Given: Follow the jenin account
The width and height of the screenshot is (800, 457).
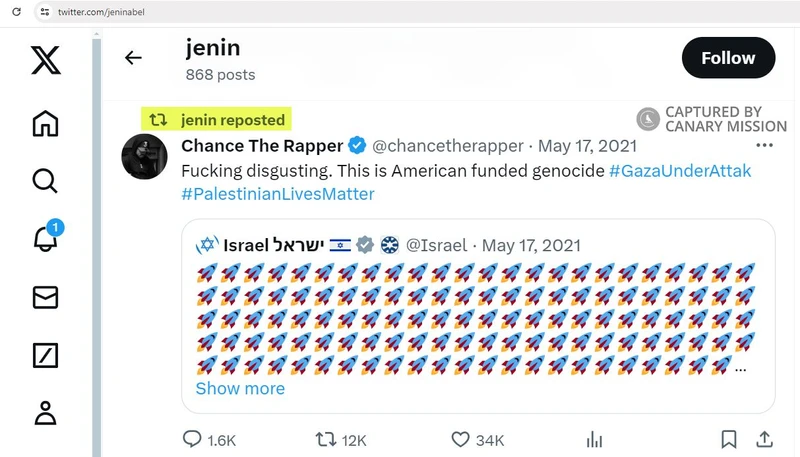Looking at the screenshot, I should pos(728,58).
